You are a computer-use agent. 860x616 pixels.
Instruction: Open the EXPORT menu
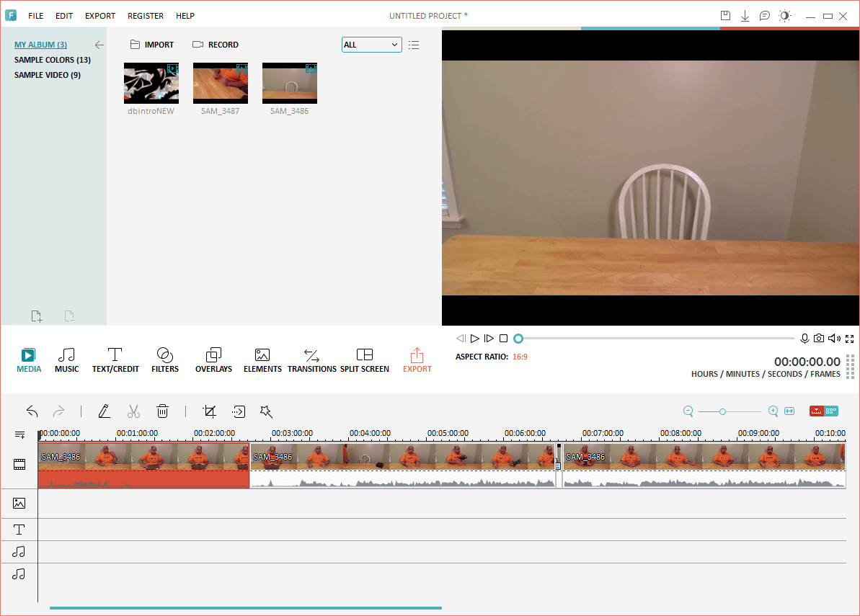tap(99, 16)
